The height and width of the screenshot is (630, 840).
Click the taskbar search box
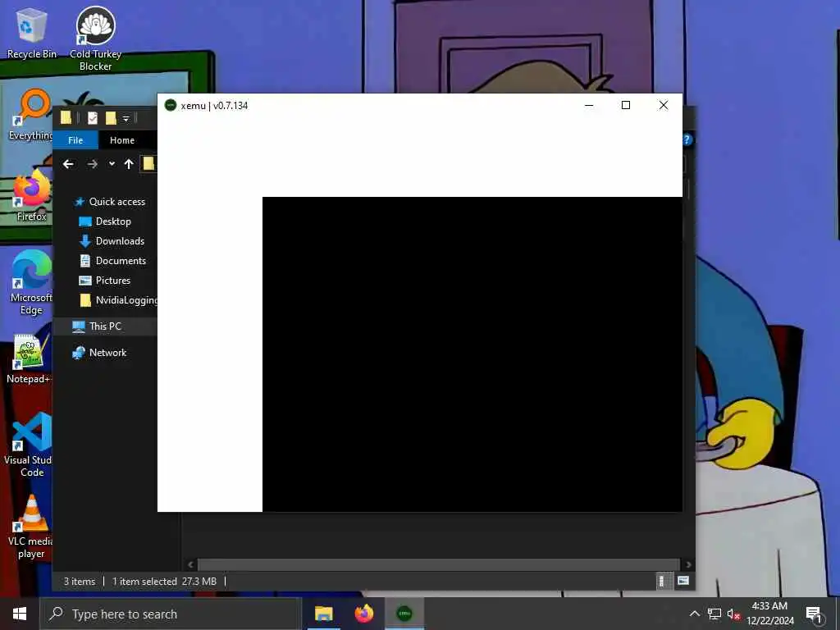pos(171,614)
